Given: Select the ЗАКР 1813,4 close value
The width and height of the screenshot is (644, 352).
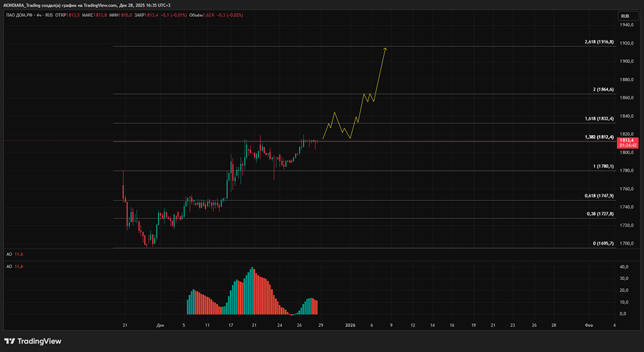Looking at the screenshot, I should (x=146, y=15).
